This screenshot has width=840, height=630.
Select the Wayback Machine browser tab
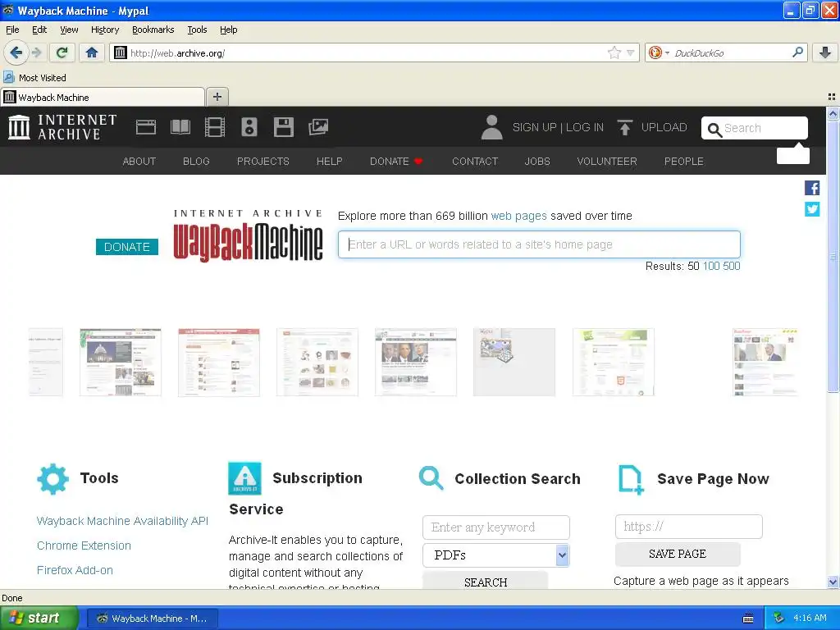click(103, 97)
